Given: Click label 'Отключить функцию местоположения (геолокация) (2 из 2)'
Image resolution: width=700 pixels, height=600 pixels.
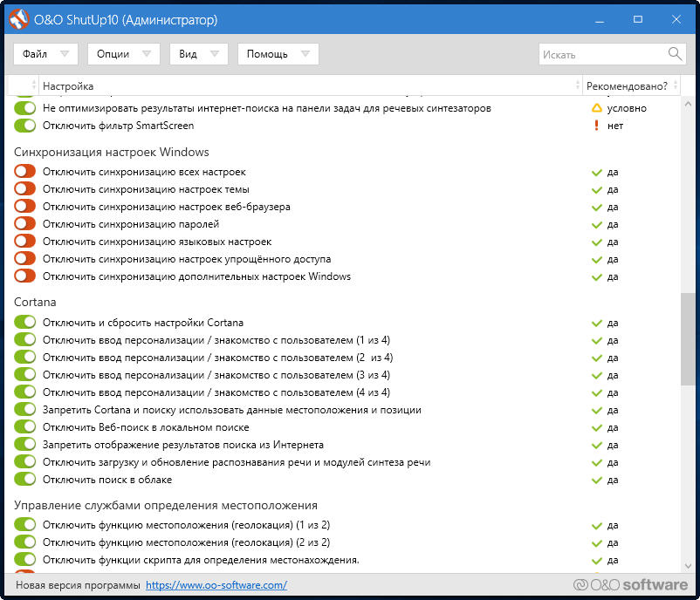Looking at the screenshot, I should (186, 542).
